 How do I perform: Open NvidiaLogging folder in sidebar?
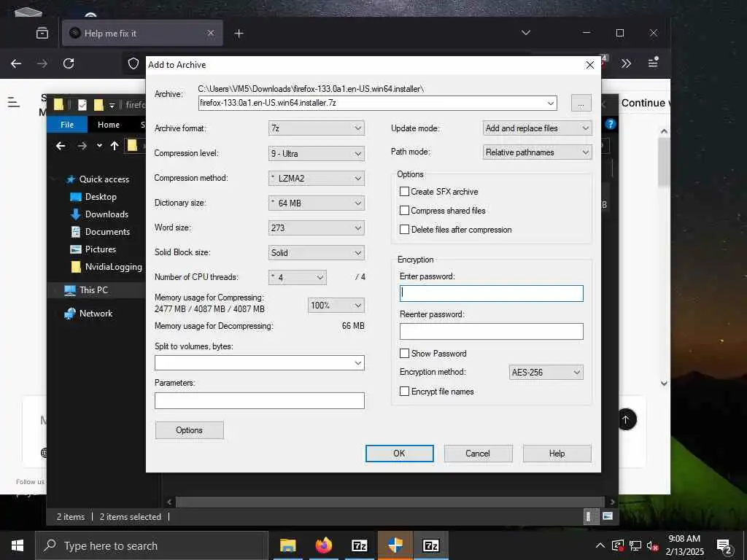(x=113, y=267)
